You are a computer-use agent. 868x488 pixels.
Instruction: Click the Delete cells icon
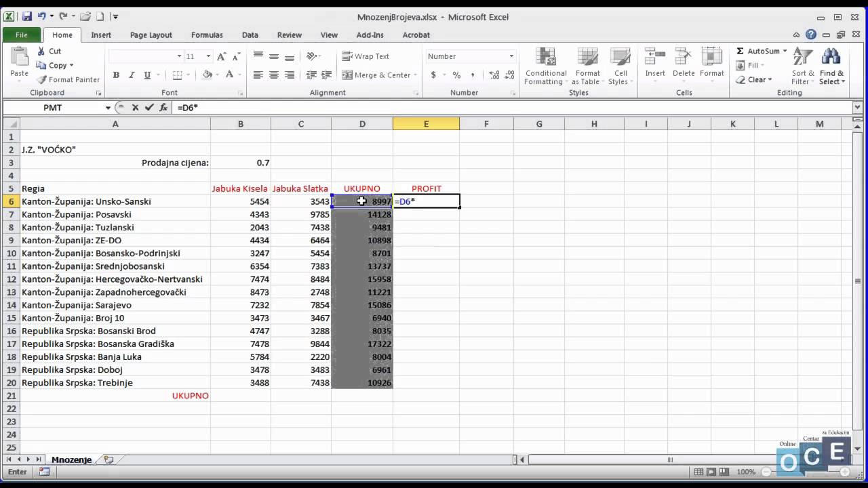pos(684,57)
